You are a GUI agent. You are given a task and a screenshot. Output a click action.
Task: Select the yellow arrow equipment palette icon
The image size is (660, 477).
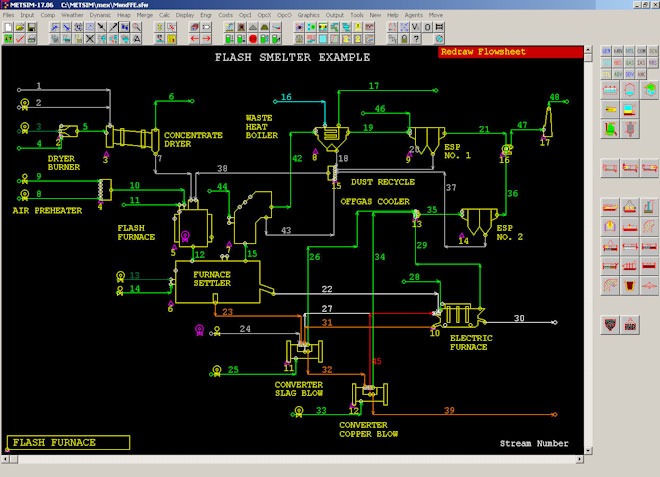[x=610, y=110]
